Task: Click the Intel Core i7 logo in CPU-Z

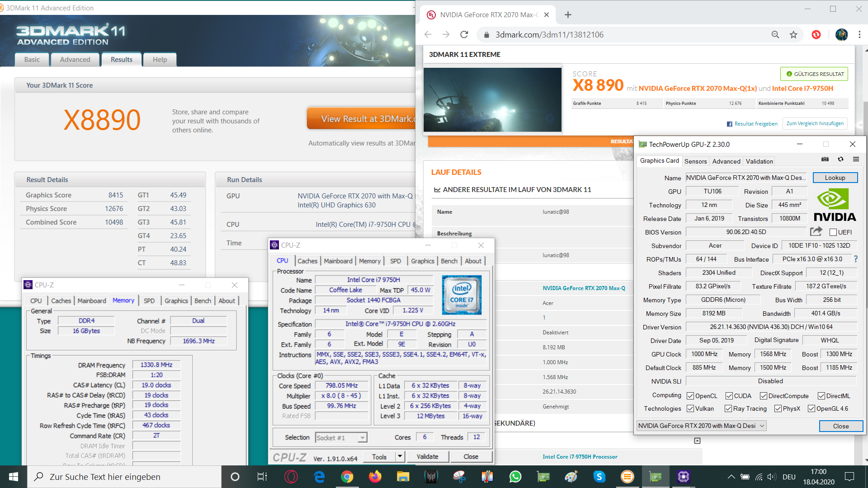Action: pyautogui.click(x=462, y=295)
